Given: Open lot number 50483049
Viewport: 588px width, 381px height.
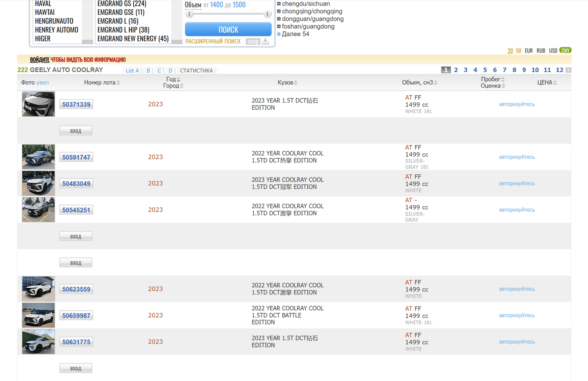Looking at the screenshot, I should 76,183.
